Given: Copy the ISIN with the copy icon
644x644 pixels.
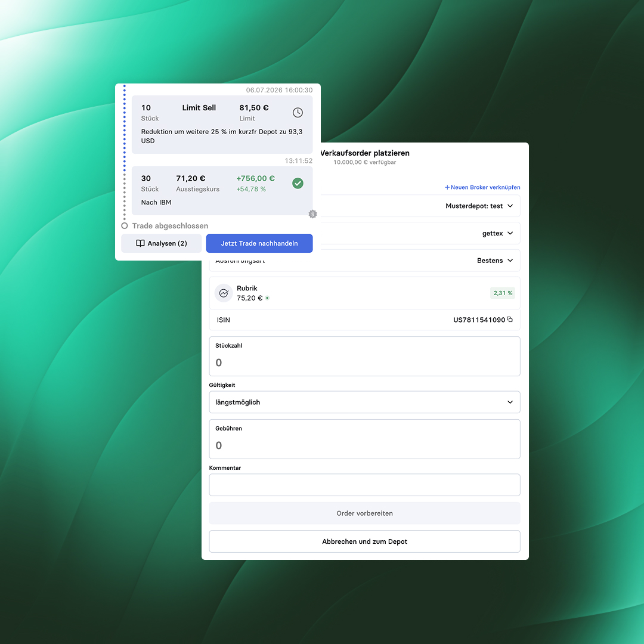Looking at the screenshot, I should click(510, 320).
